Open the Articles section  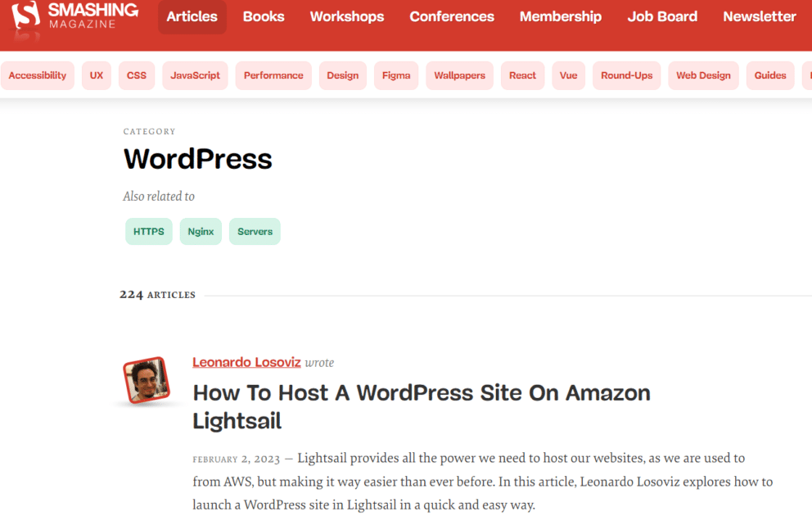coord(192,16)
